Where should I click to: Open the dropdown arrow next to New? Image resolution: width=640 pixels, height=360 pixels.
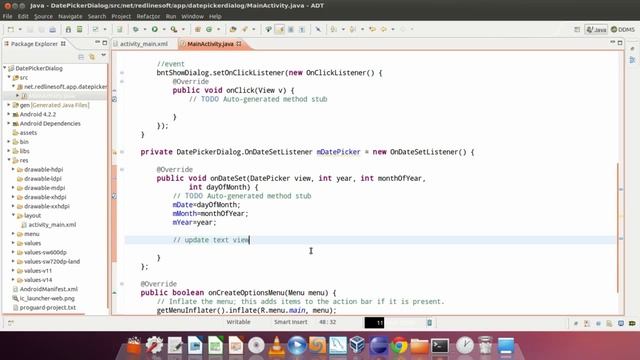click(x=20, y=29)
